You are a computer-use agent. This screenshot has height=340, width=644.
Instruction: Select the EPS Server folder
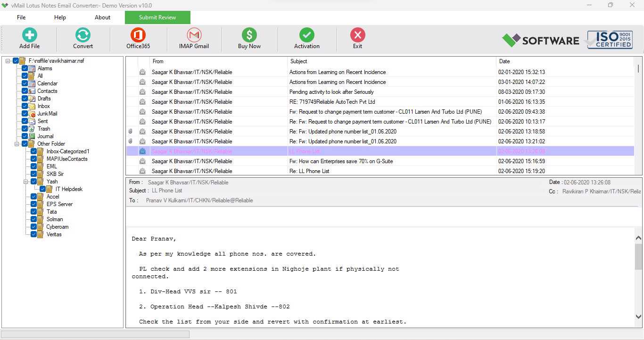coord(59,204)
